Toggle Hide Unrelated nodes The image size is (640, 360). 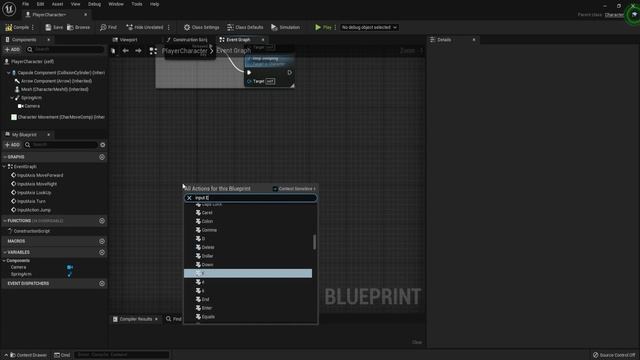[144, 27]
